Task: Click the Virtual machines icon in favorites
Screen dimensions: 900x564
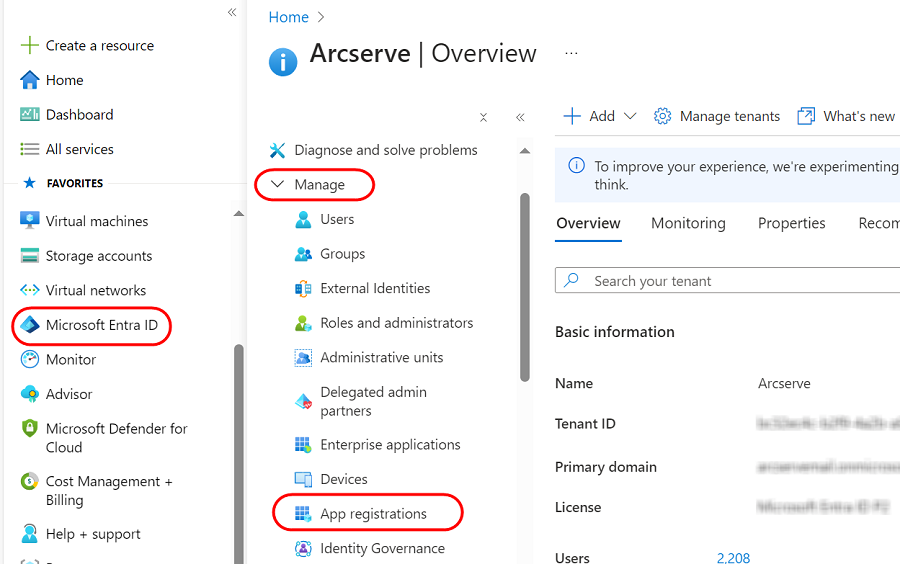Action: pos(30,221)
